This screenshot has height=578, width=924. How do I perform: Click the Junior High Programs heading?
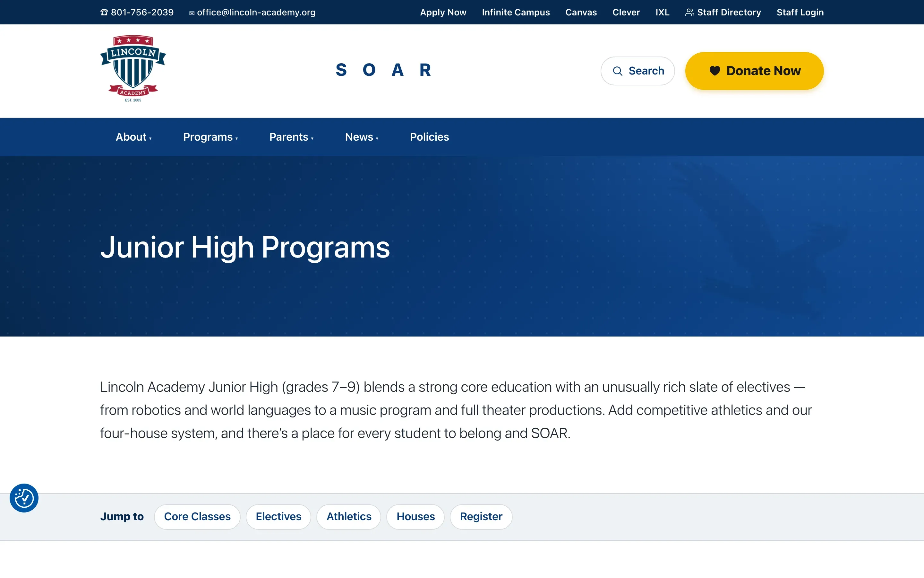[245, 247]
